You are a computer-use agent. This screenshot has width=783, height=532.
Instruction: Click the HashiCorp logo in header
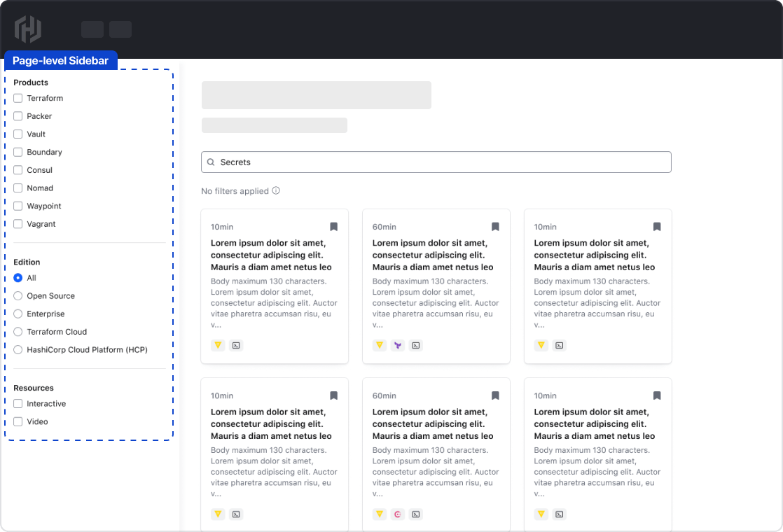(28, 29)
